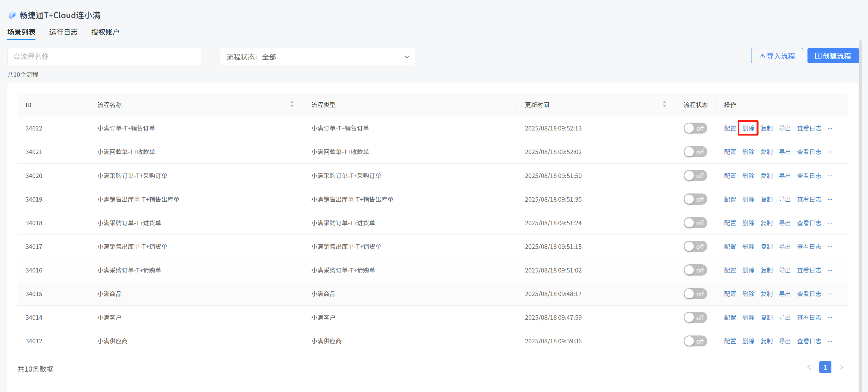868x392 pixels.
Task: Switch to the 运行日志 tab
Action: point(63,32)
